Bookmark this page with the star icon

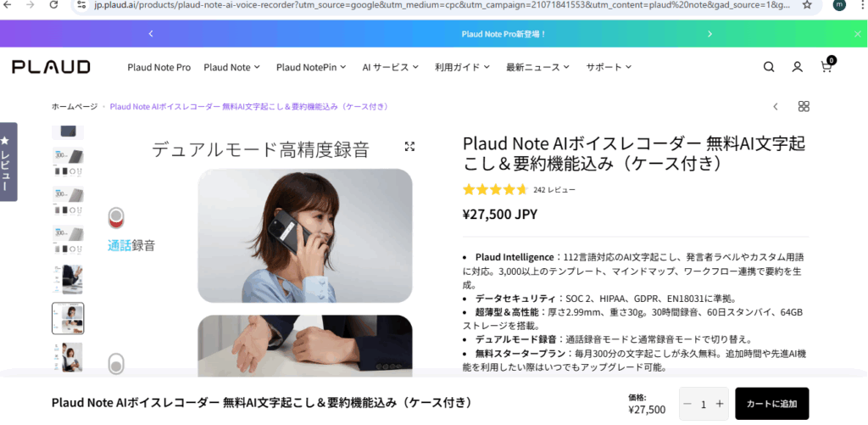tap(807, 5)
